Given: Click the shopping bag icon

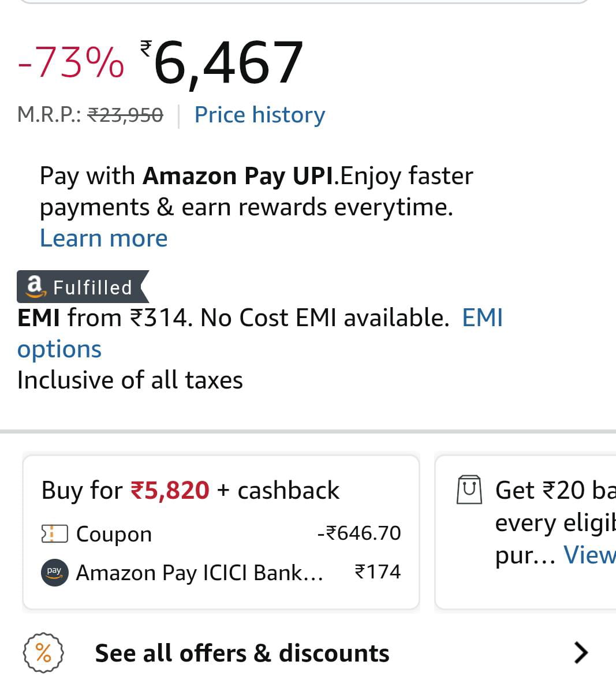Looking at the screenshot, I should click(x=469, y=490).
